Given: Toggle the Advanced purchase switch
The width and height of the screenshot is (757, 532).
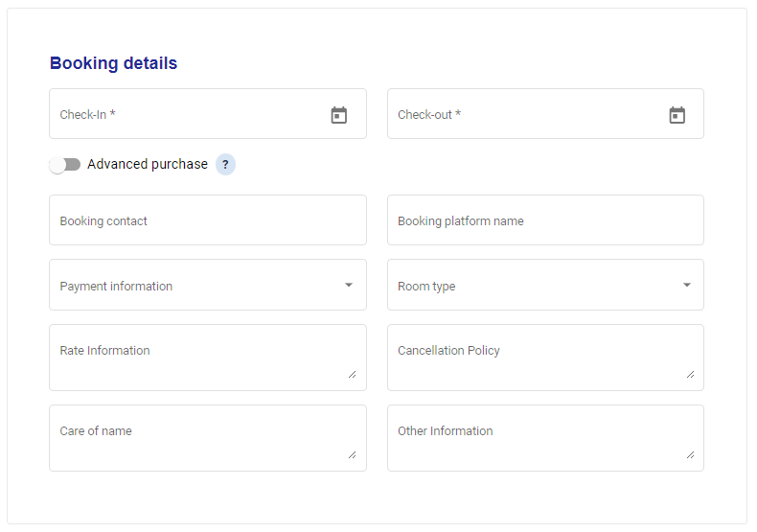Looking at the screenshot, I should point(65,165).
